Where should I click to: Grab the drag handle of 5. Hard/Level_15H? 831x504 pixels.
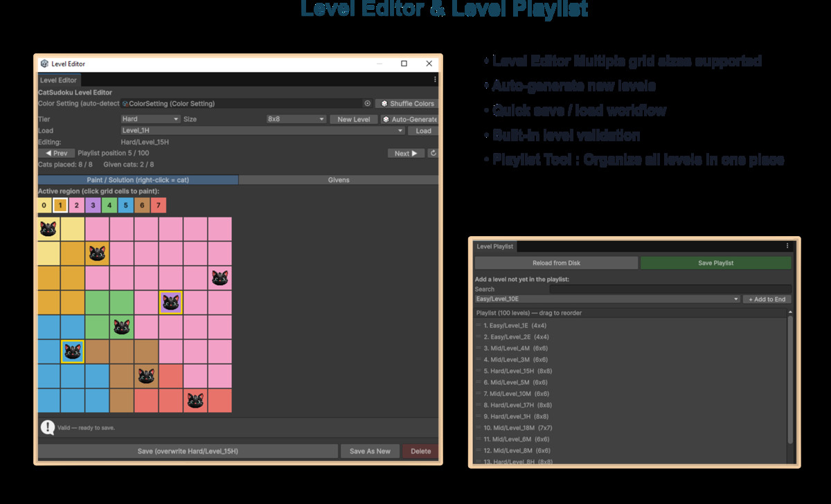click(479, 371)
